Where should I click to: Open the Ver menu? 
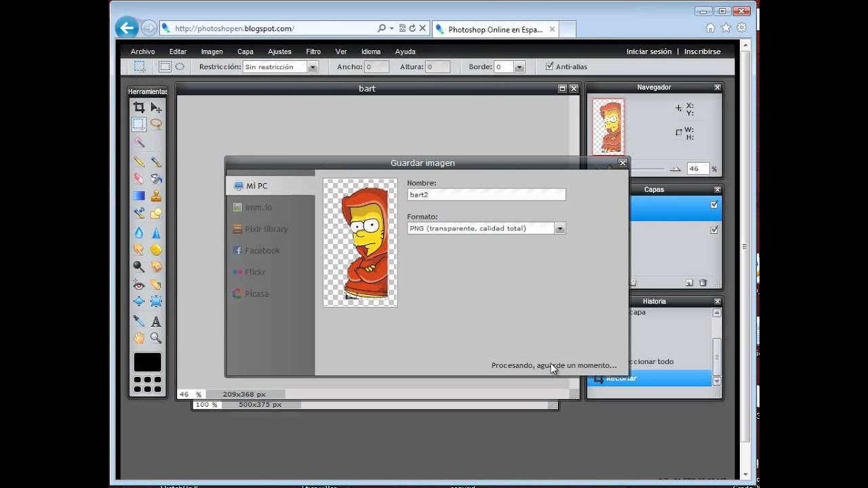(341, 52)
